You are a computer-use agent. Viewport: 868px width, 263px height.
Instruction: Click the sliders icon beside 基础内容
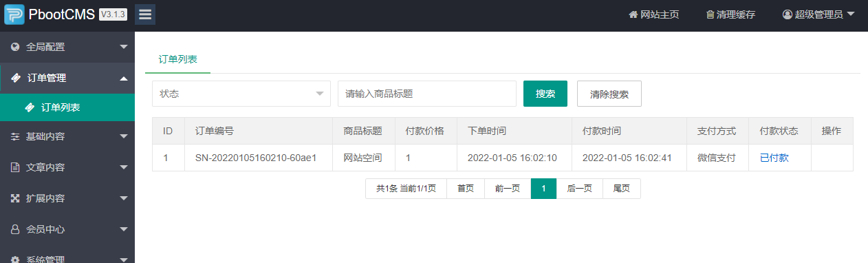15,136
